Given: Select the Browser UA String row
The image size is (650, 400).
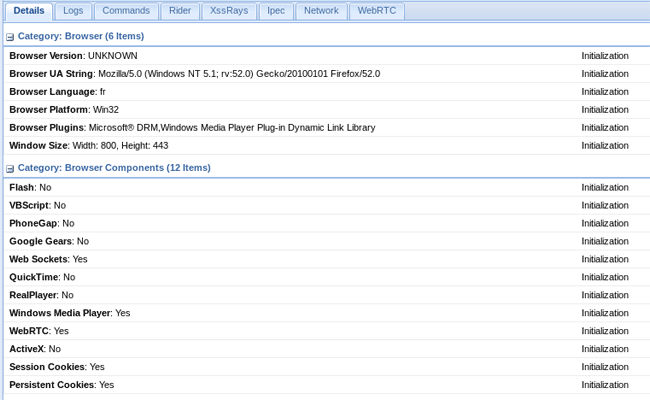Looking at the screenshot, I should [327, 74].
